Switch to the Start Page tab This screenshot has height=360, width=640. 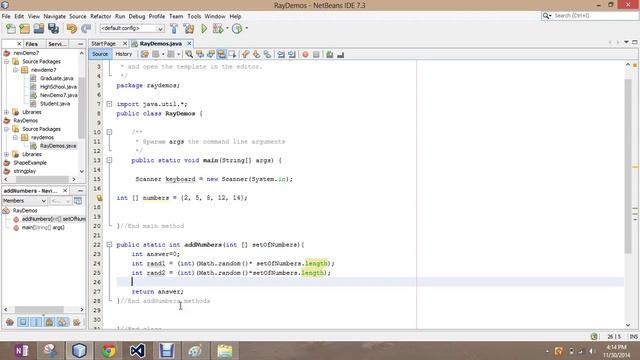coord(104,43)
